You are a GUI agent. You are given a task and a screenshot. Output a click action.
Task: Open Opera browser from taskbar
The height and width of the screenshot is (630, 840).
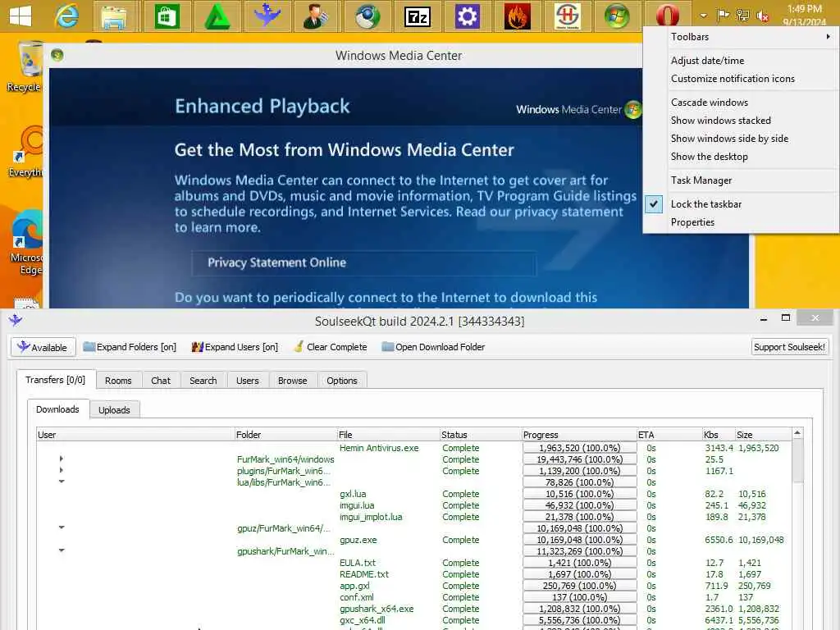[x=667, y=16]
